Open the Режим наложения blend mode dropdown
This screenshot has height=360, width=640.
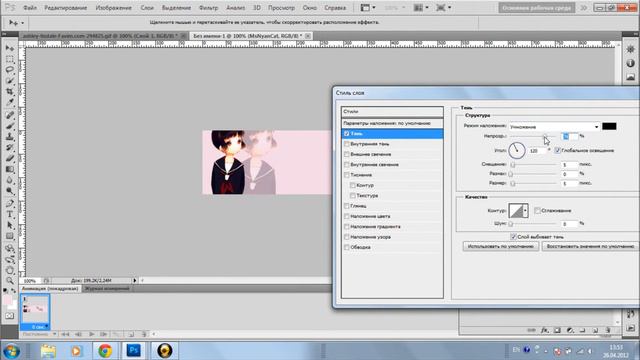coord(554,127)
